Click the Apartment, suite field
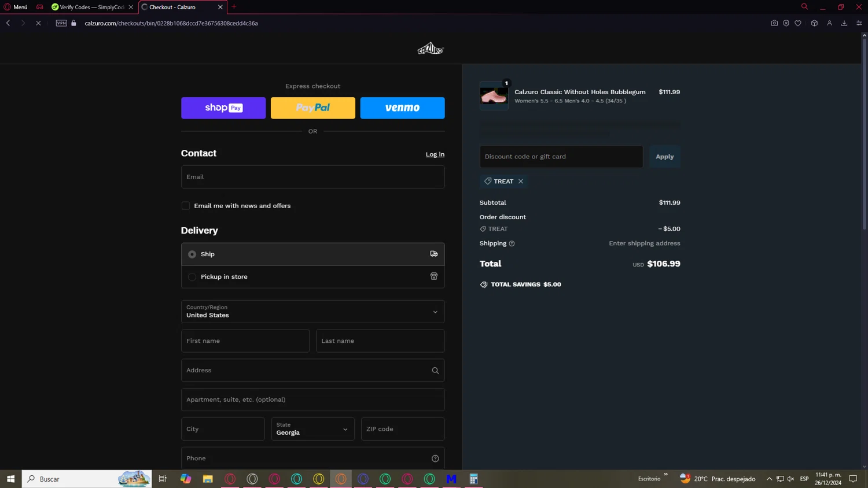Screen dimensions: 868x488 coord(313,400)
